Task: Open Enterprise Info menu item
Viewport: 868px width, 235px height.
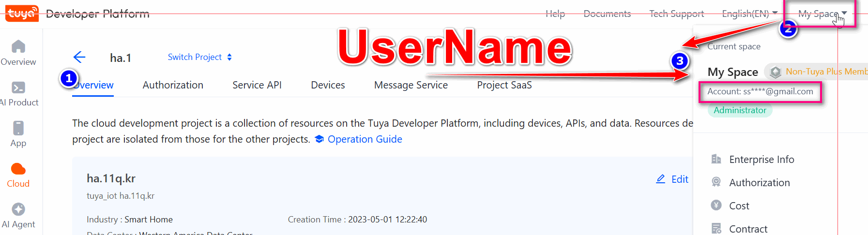Action: point(761,160)
